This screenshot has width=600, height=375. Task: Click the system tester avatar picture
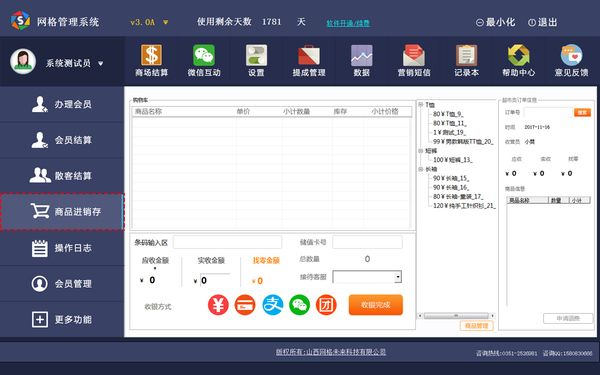(23, 62)
